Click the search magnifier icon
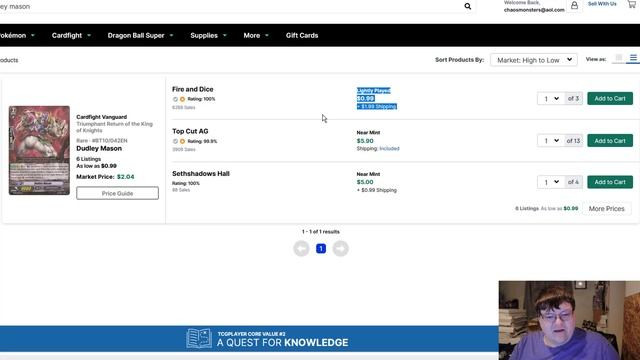This screenshot has height=360, width=640. (x=467, y=6)
